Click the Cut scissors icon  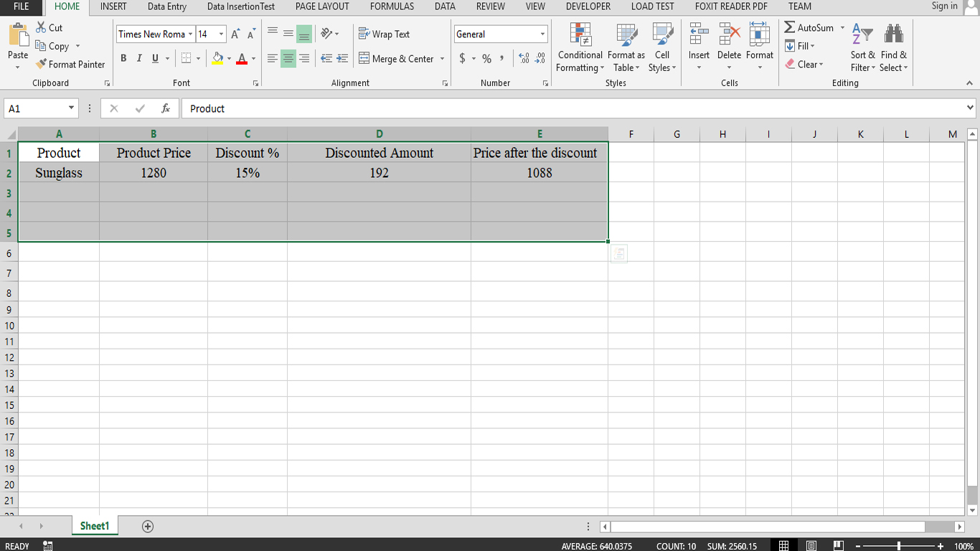41,27
